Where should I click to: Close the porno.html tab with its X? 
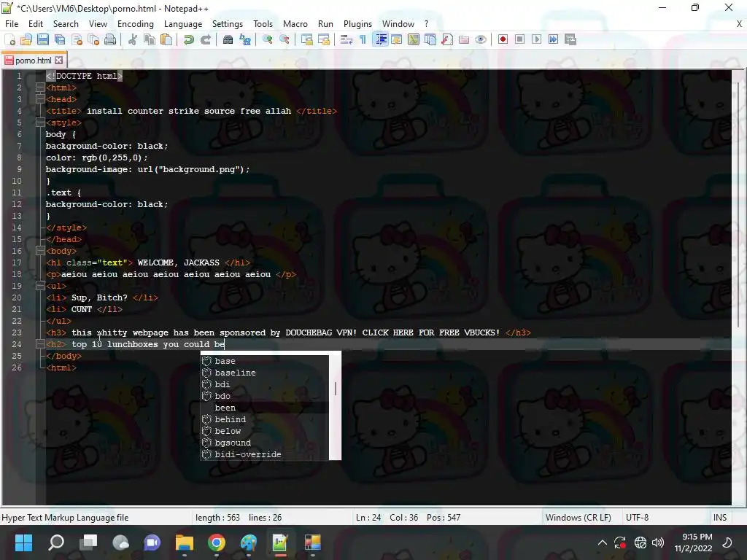[x=58, y=61]
